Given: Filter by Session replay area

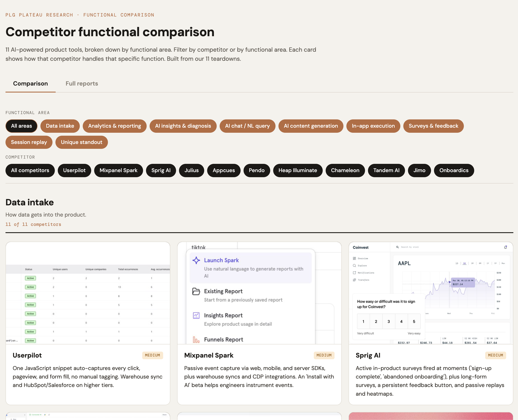Looking at the screenshot, I should pyautogui.click(x=29, y=142).
